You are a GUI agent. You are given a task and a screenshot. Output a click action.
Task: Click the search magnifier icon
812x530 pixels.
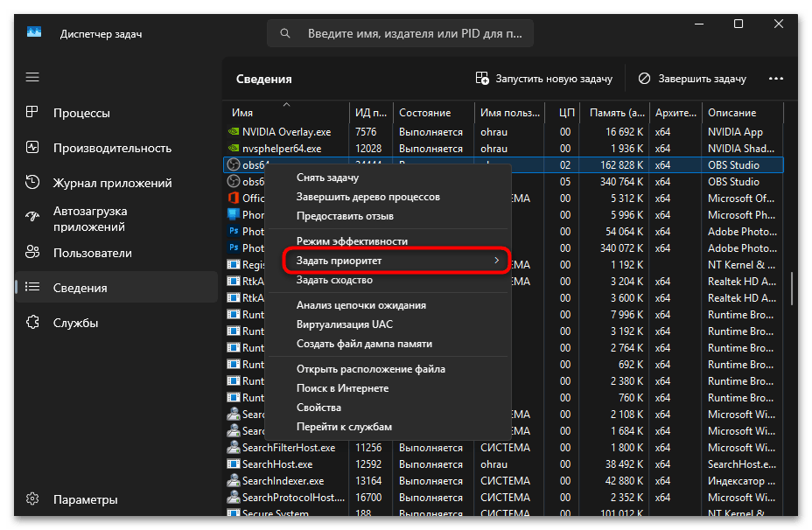pyautogui.click(x=285, y=33)
